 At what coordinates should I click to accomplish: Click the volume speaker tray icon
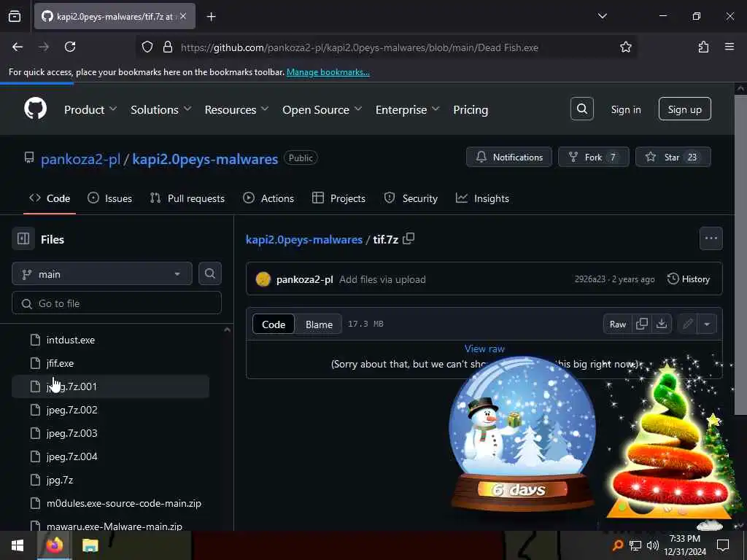tap(653, 545)
